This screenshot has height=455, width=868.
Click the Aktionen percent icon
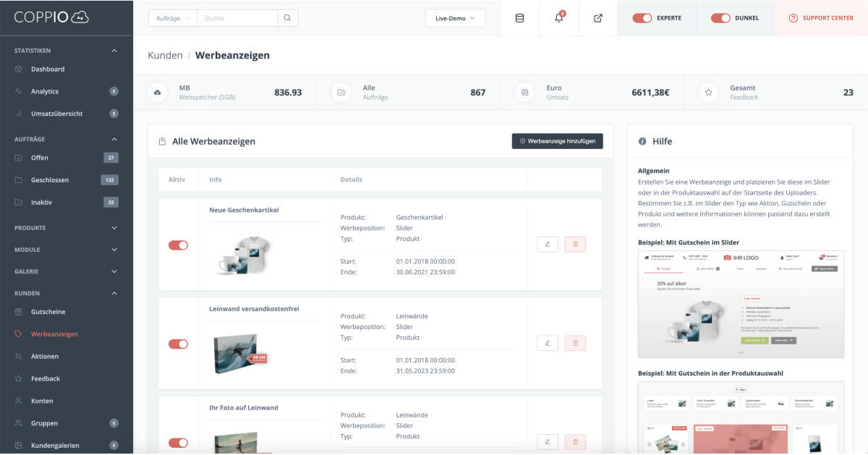18,357
